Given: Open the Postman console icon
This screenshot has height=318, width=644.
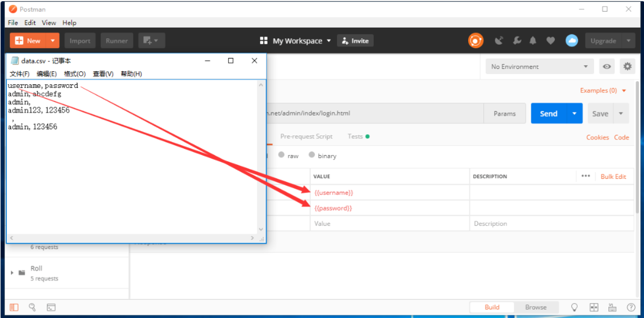Looking at the screenshot, I should click(x=51, y=308).
